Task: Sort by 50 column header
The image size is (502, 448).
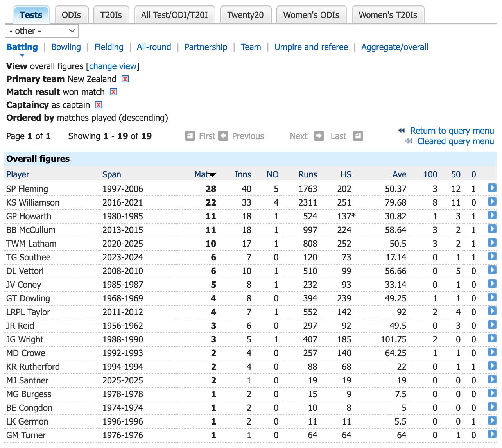Action: tap(456, 174)
